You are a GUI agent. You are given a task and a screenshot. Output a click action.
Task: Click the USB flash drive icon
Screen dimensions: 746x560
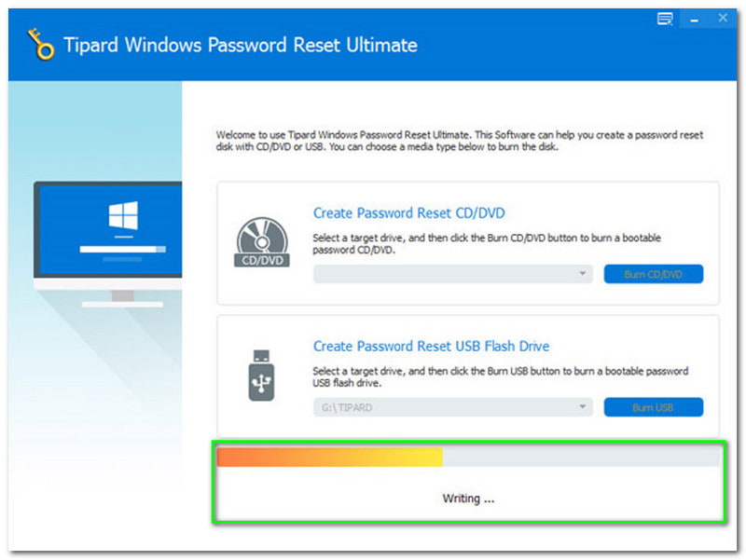pyautogui.click(x=262, y=374)
